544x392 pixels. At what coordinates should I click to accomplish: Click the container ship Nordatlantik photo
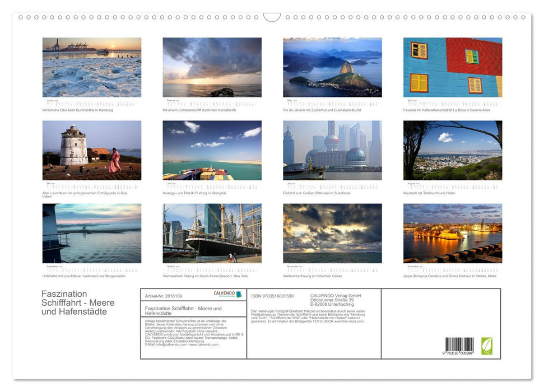(212, 67)
